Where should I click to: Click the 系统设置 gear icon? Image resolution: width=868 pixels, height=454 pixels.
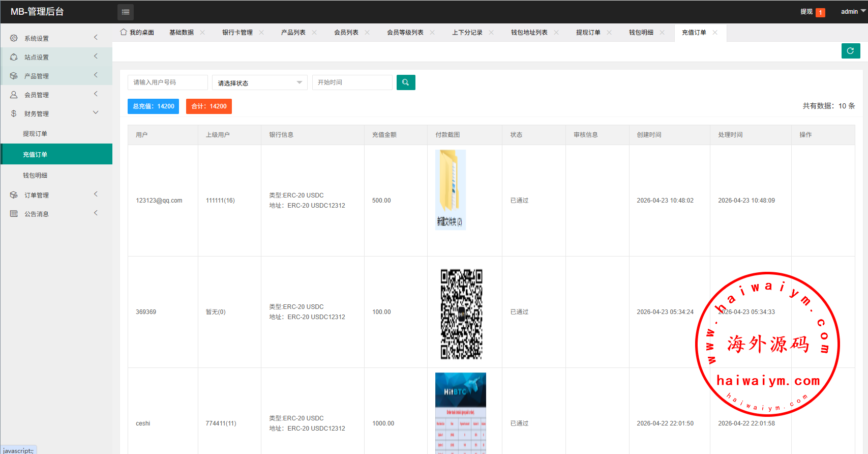coord(14,38)
